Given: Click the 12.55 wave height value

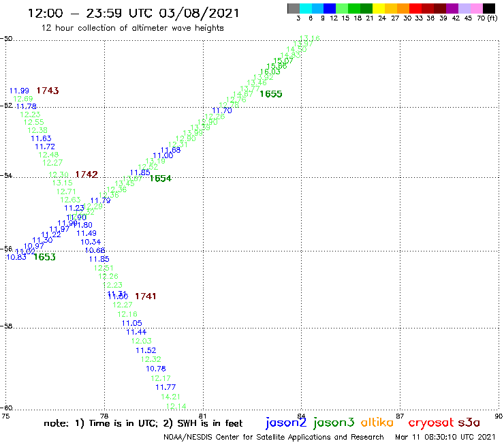Looking at the screenshot, I should coord(34,122).
